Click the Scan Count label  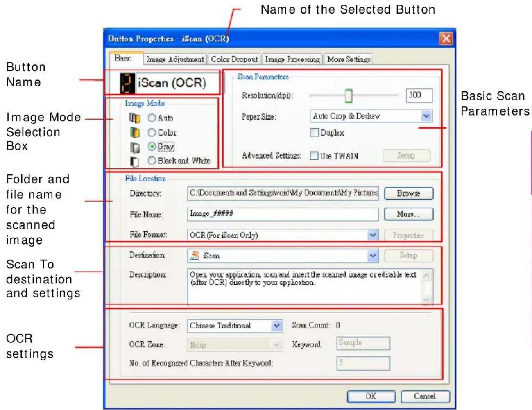(311, 325)
